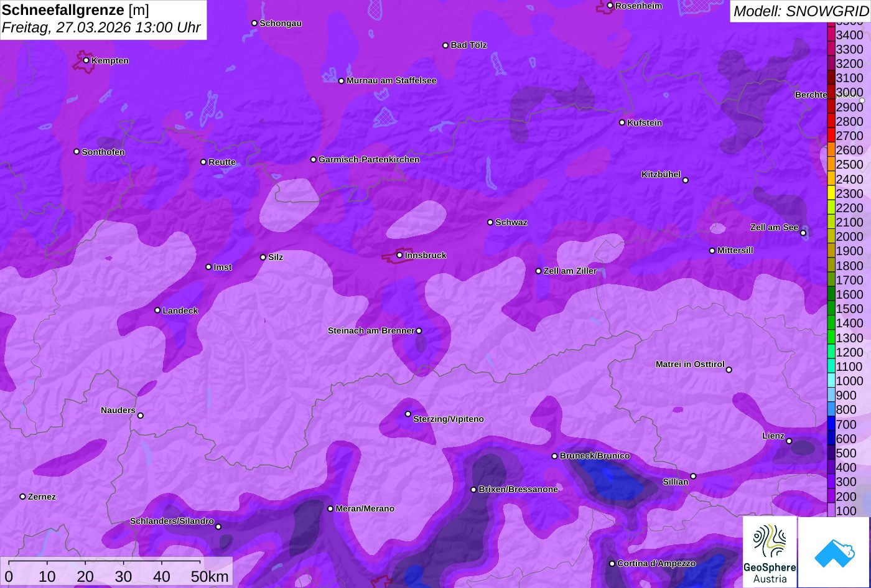This screenshot has width=871, height=588.
Task: Click the Landeck marker dot
Action: coord(157,310)
